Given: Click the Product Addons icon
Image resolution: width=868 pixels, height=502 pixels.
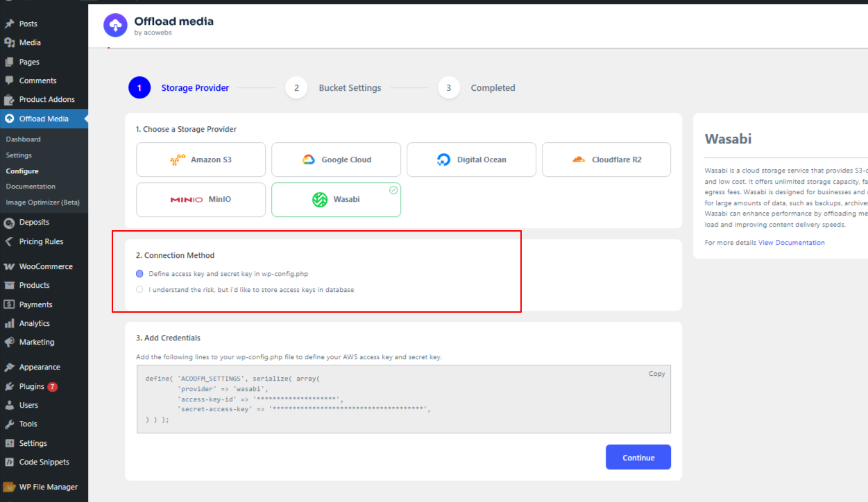Looking at the screenshot, I should coord(9,99).
